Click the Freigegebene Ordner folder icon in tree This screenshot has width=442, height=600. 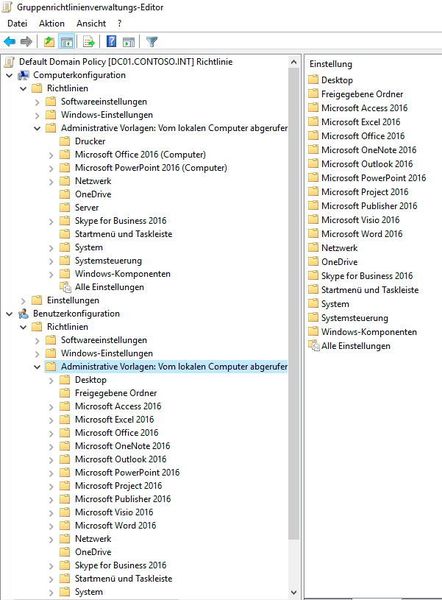tap(65, 393)
